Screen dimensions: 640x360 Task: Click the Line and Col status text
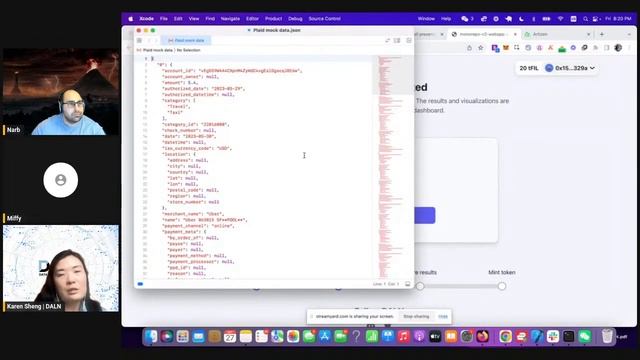coord(386,284)
